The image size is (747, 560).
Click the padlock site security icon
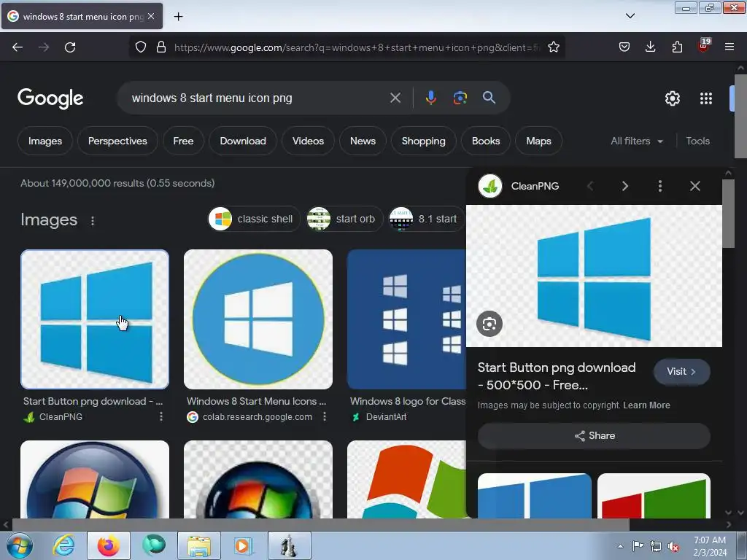[x=161, y=47]
